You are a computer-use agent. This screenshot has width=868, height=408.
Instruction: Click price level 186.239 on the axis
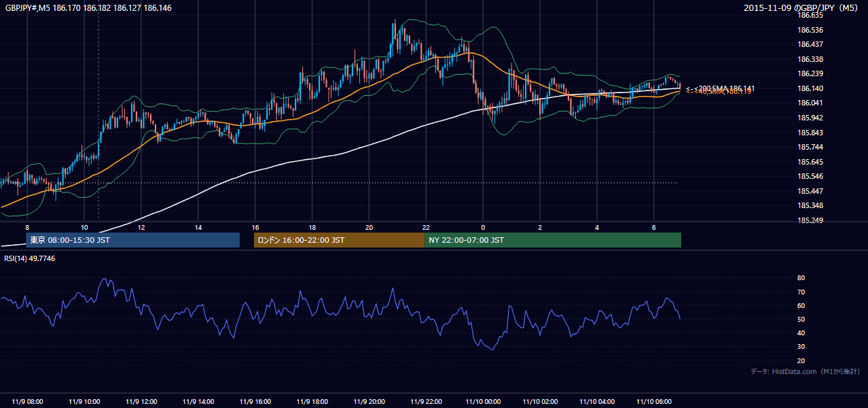pos(810,73)
